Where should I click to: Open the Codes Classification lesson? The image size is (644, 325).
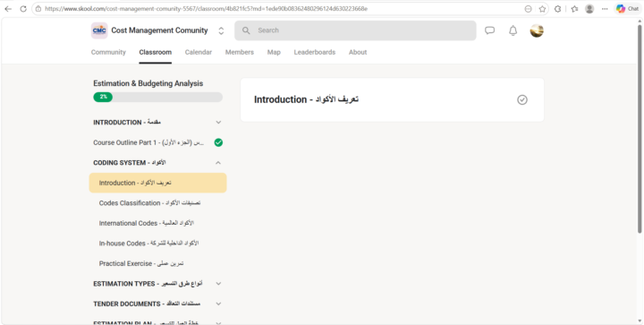pyautogui.click(x=157, y=203)
